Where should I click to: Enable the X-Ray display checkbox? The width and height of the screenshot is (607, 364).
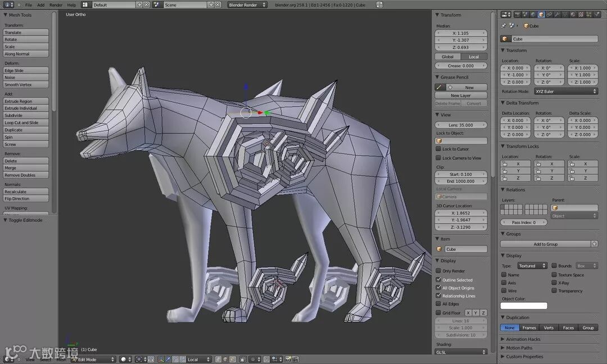pos(554,283)
